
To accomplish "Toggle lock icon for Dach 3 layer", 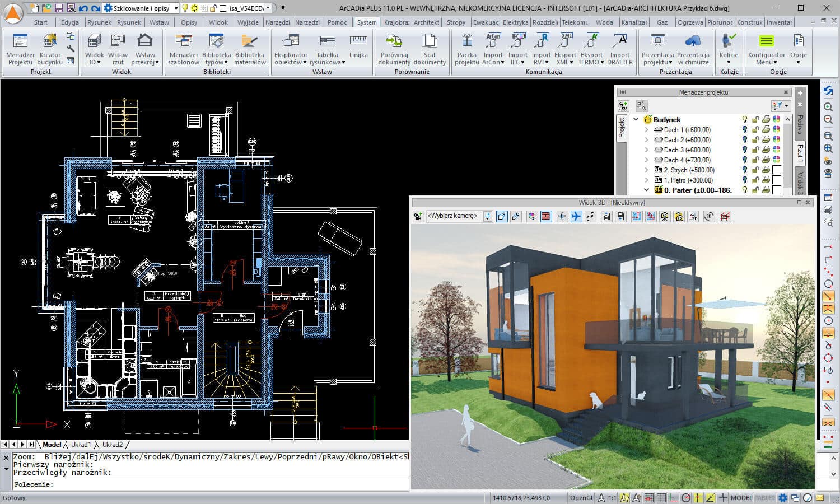I will [755, 150].
